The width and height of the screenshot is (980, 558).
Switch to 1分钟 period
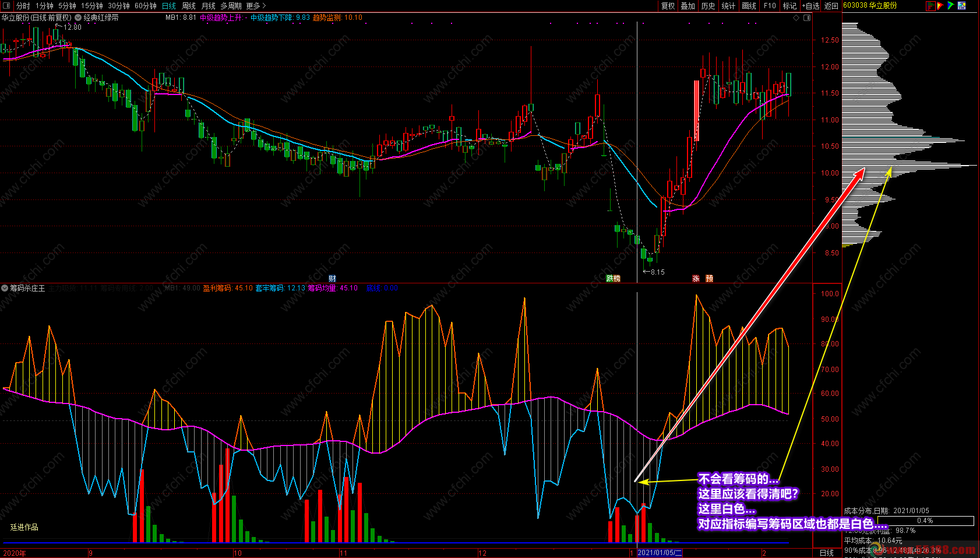(x=45, y=6)
